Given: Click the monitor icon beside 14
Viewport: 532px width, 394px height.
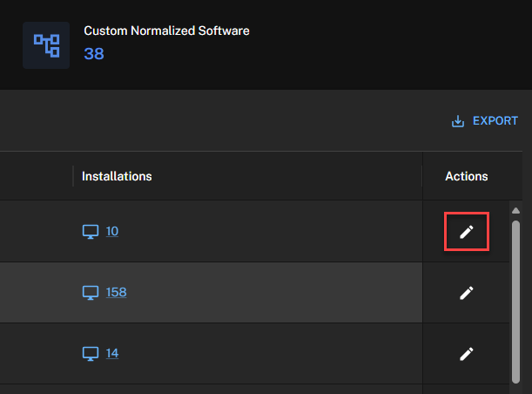Looking at the screenshot, I should click(91, 354).
